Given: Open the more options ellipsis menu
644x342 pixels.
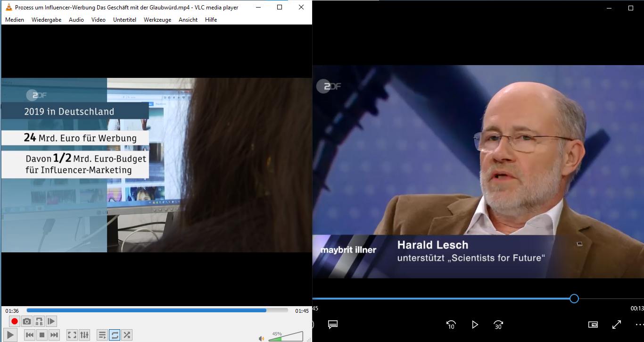Looking at the screenshot, I should pyautogui.click(x=639, y=325).
